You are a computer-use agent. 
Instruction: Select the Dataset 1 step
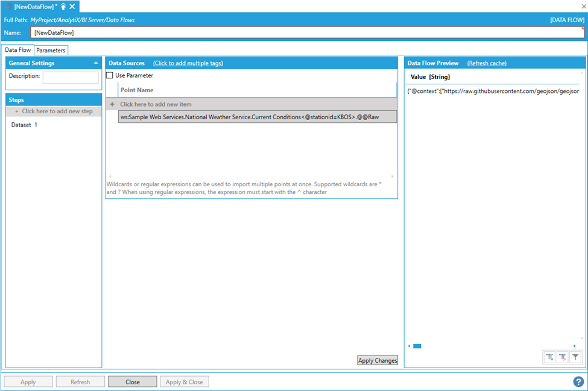coord(24,125)
